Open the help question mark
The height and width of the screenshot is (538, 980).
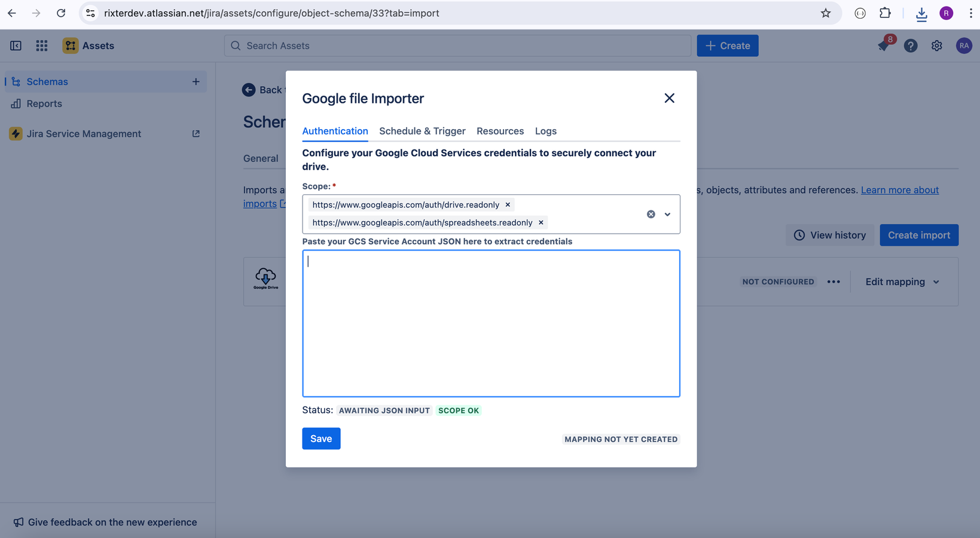(x=911, y=45)
